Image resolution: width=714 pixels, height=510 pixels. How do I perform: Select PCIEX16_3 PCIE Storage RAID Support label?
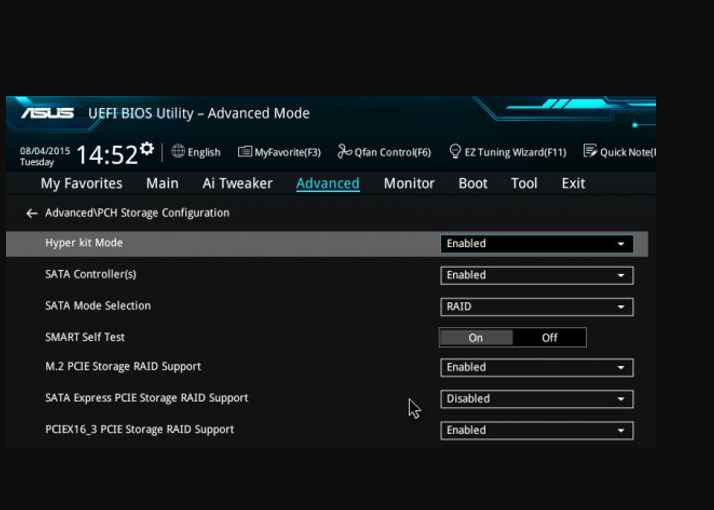(139, 429)
